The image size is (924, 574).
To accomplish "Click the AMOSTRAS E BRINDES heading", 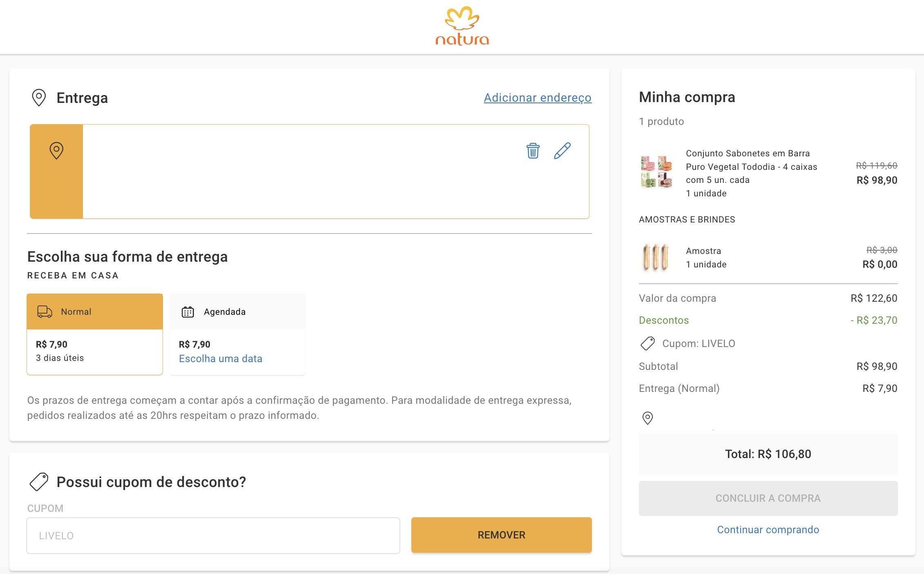I will click(687, 219).
